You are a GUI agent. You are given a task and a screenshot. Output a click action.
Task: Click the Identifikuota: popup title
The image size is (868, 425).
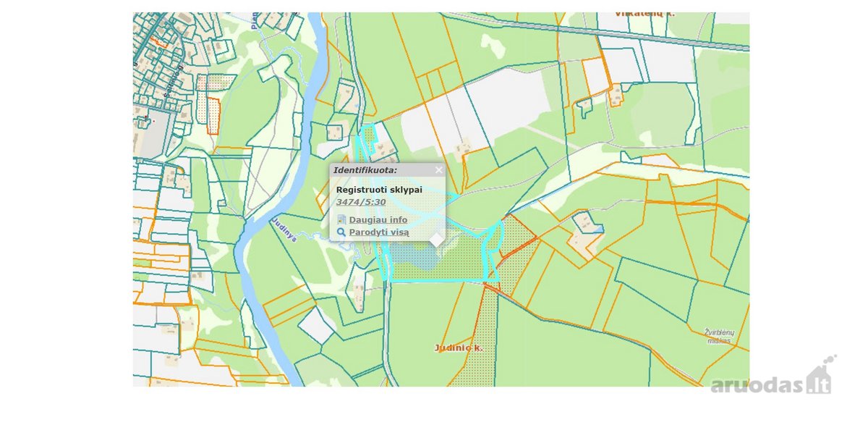click(x=365, y=170)
